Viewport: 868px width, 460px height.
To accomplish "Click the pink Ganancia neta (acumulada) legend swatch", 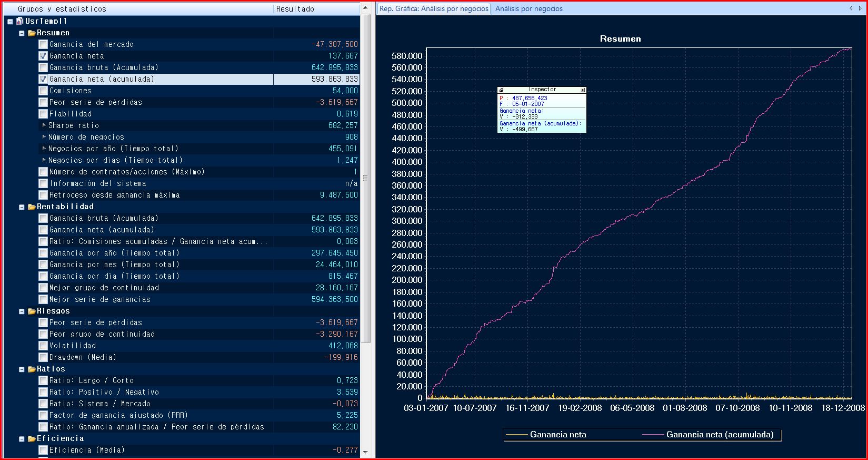I will 653,435.
